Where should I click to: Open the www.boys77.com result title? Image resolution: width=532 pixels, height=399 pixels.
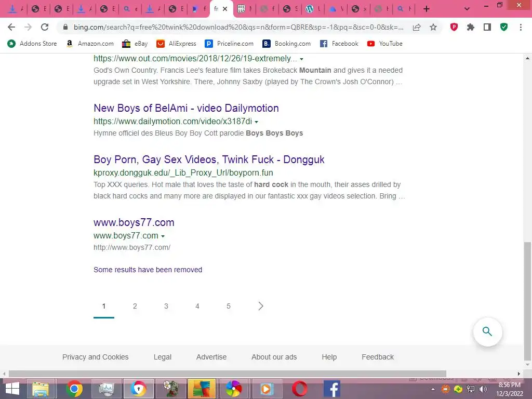134,222
